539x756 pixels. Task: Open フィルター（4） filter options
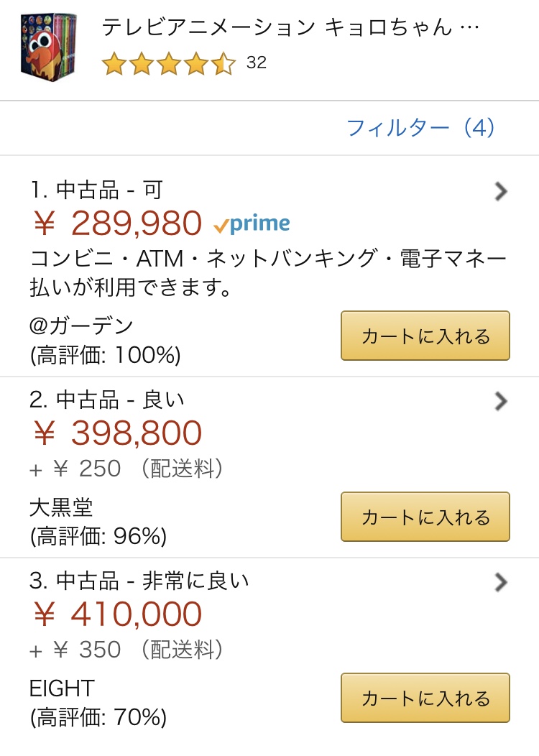click(420, 128)
